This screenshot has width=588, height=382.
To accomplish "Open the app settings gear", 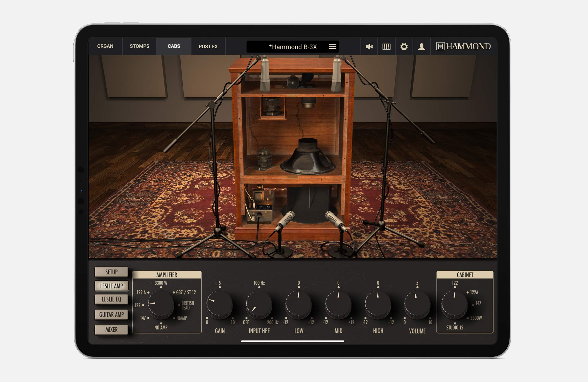I will point(404,47).
